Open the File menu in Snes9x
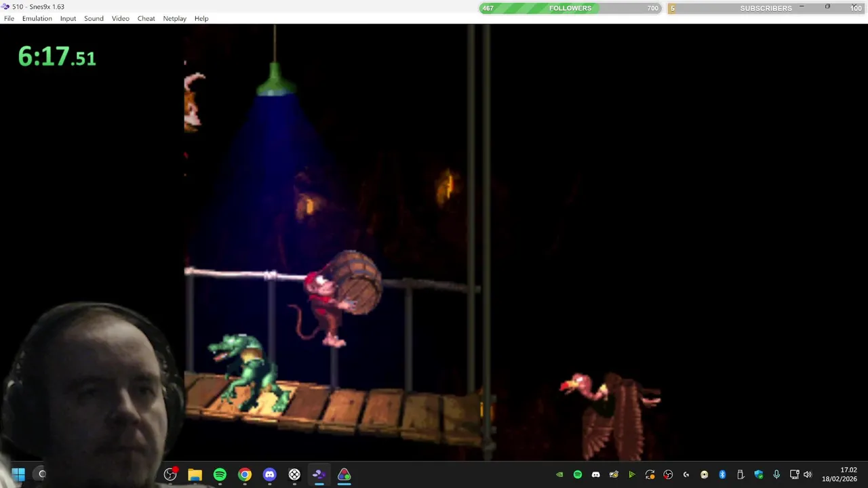The width and height of the screenshot is (868, 488). click(9, 18)
